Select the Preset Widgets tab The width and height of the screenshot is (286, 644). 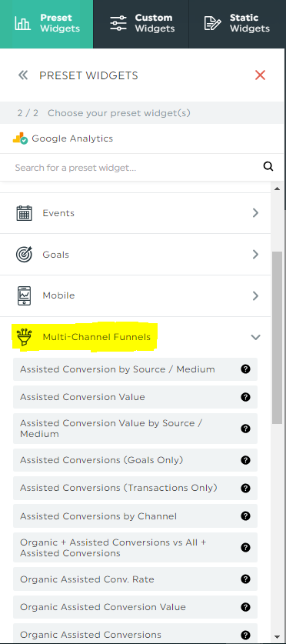(46, 23)
